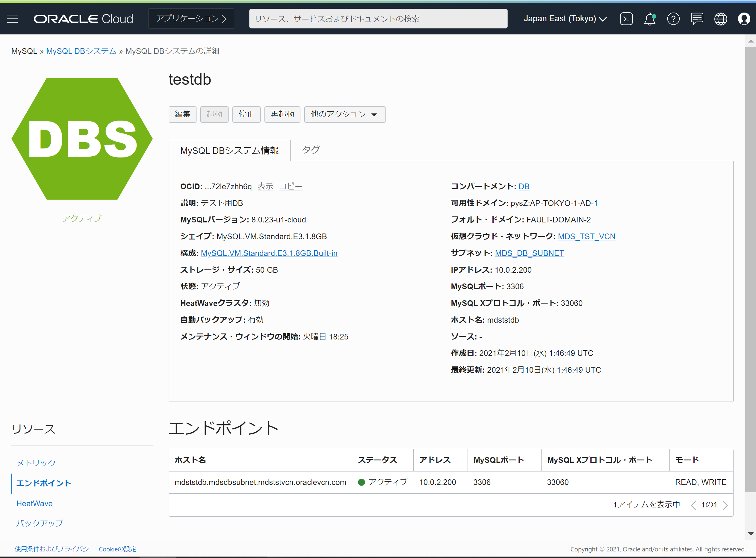Viewport: 756px width, 558px height.
Task: Click the resource search field
Action: pyautogui.click(x=378, y=19)
